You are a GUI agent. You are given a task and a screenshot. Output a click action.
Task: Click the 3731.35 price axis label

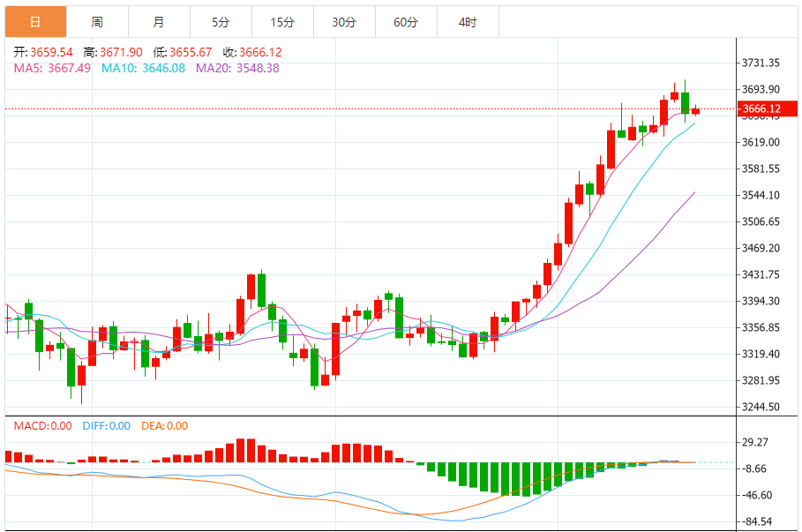761,63
